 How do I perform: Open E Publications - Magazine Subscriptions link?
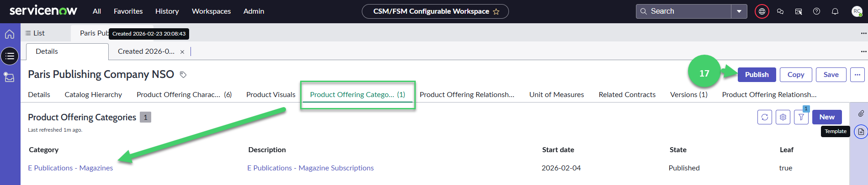tap(311, 168)
